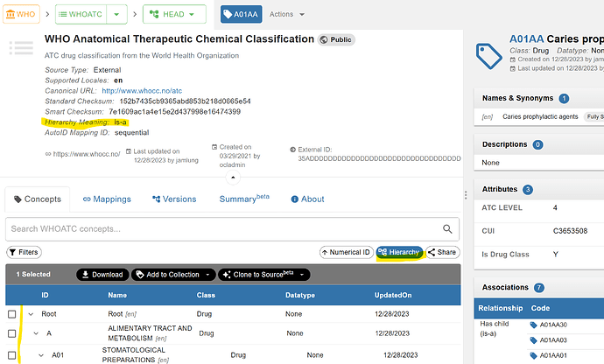Tick the checkbox for row A01
The image size is (604, 364).
12,355
